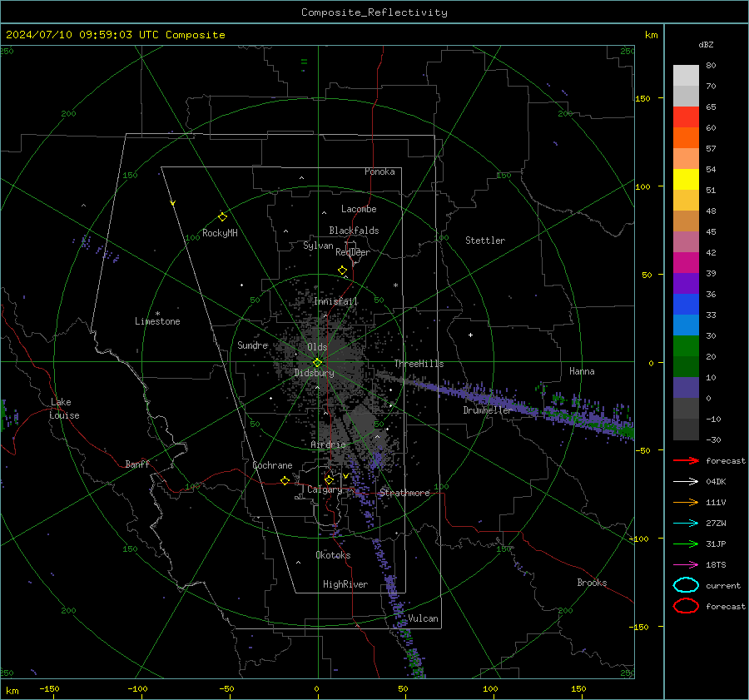Click the magenta 42-39 dBZ swatch

coord(686,263)
